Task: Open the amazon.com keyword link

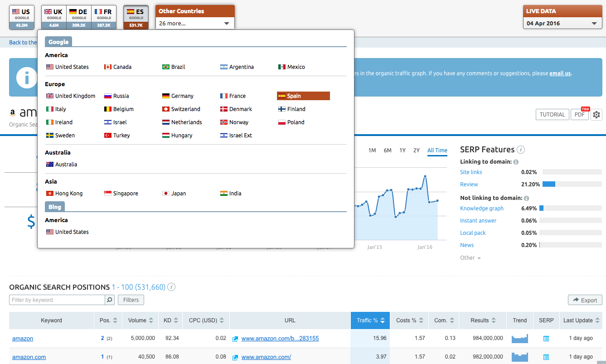Action: 29,357
